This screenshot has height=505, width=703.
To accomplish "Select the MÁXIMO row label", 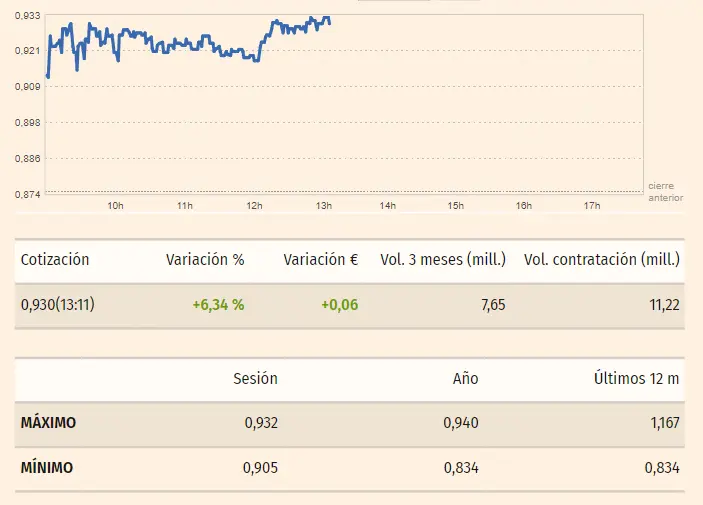I will point(48,423).
